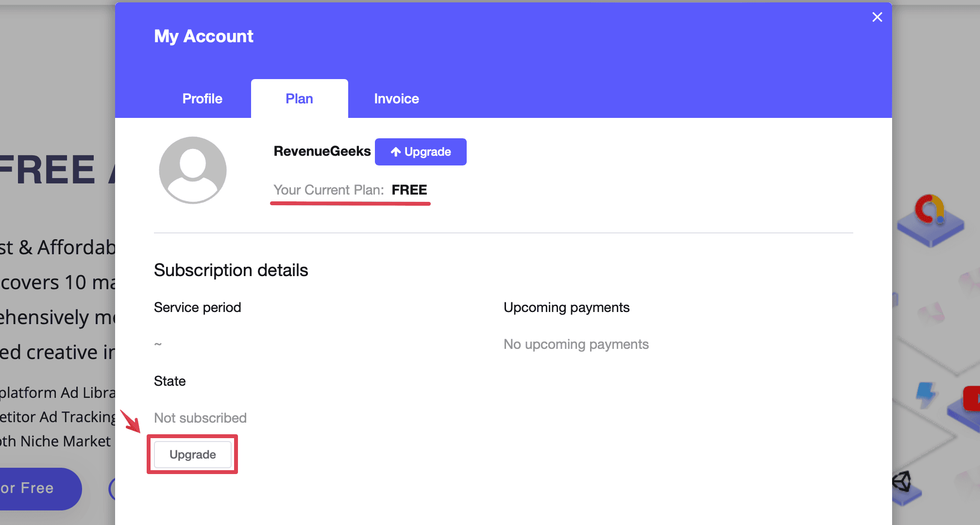Viewport: 980px width, 525px height.
Task: Select the Plan tab
Action: coord(299,98)
